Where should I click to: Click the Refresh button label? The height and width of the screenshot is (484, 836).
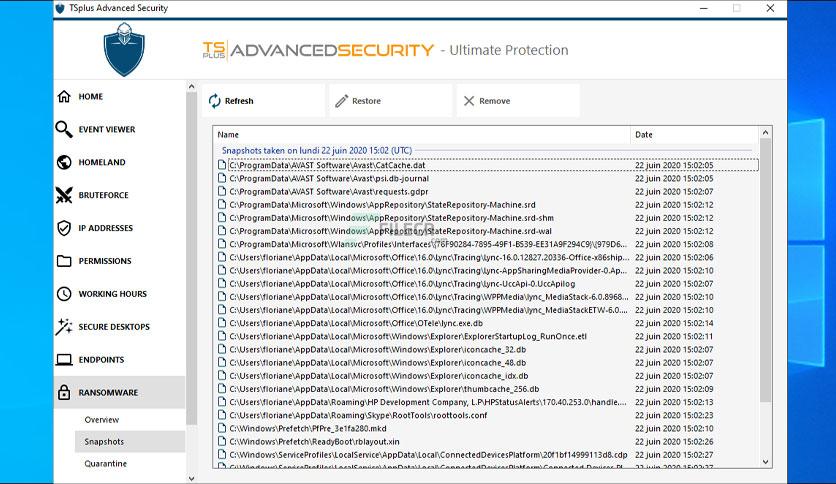click(x=239, y=101)
